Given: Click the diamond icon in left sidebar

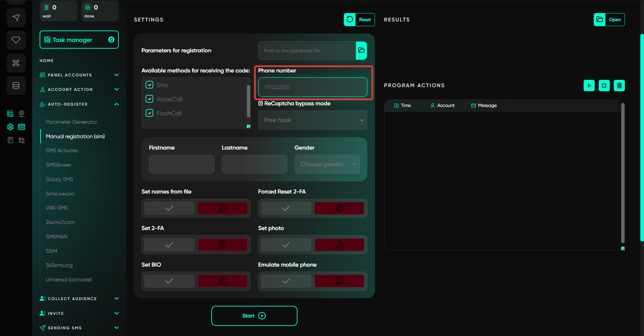Looking at the screenshot, I should point(16,40).
